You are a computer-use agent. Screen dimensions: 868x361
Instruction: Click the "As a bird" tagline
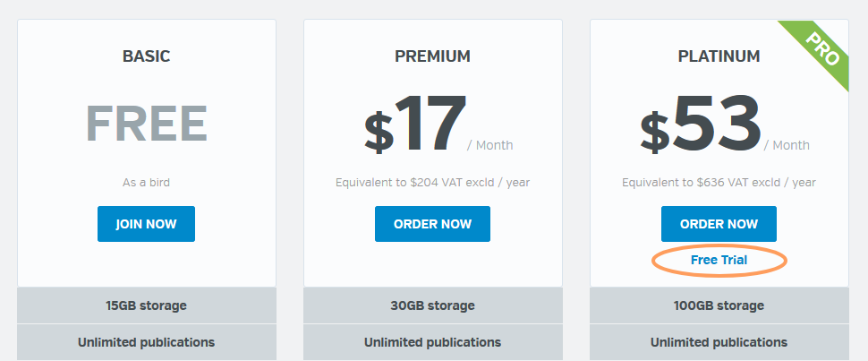coord(146,183)
